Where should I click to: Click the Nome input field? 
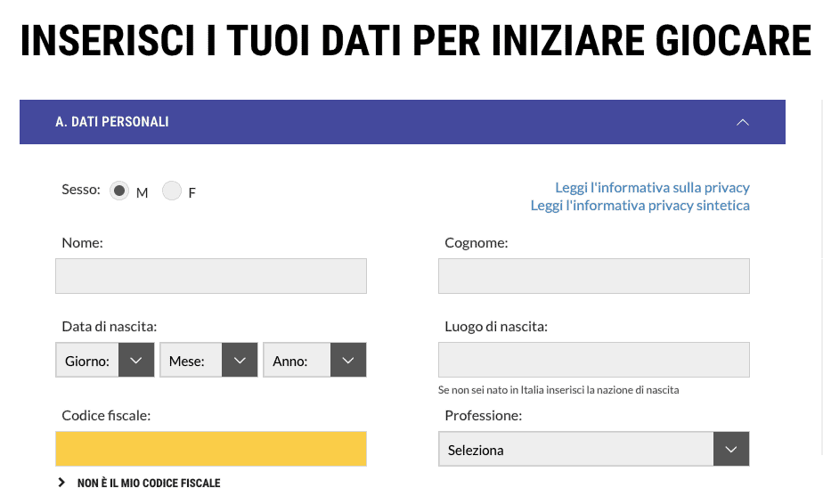tap(211, 276)
